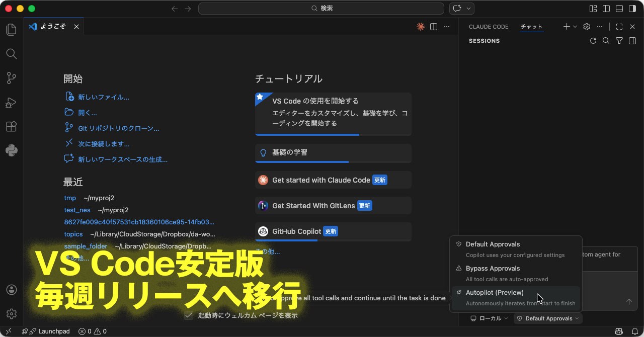Open chat settings gear
The height and width of the screenshot is (337, 644).
[587, 27]
